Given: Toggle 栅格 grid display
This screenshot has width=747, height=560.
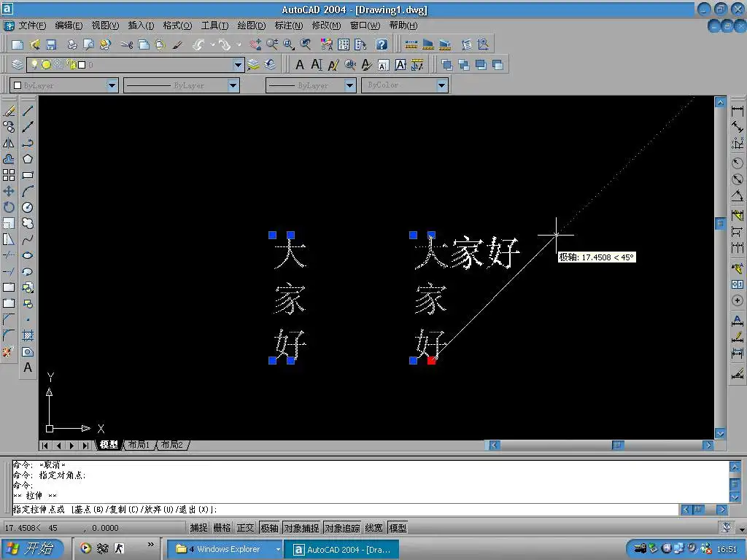Looking at the screenshot, I should click(x=222, y=528).
